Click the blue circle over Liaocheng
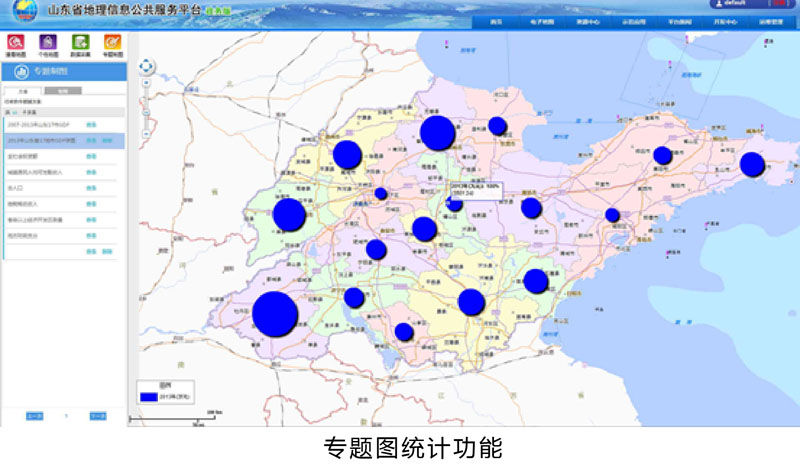The image size is (800, 466). [289, 215]
